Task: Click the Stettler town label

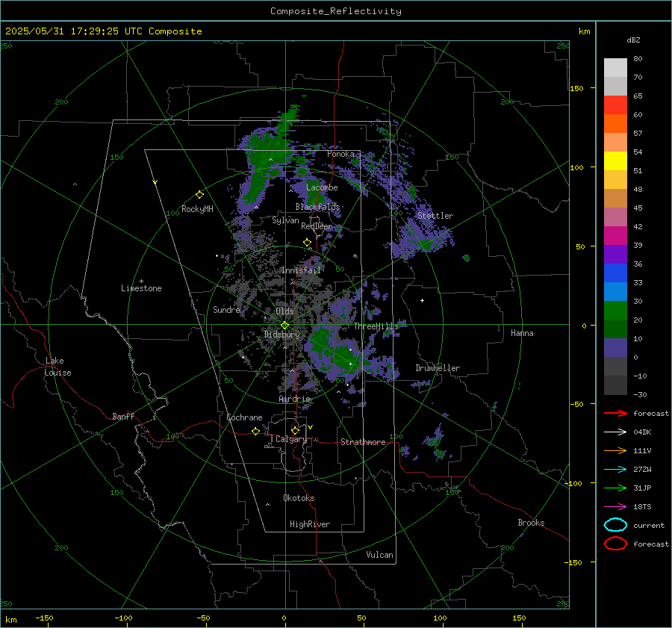Action: [435, 216]
